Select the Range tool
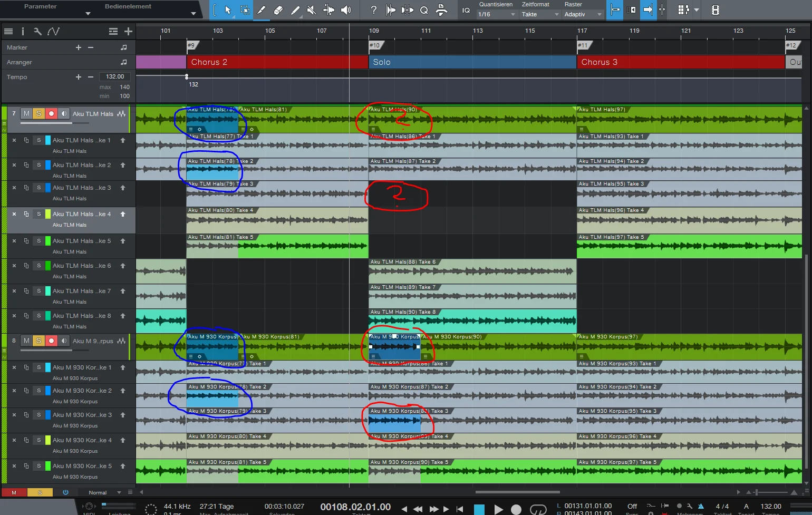This screenshot has height=515, width=812. (245, 9)
